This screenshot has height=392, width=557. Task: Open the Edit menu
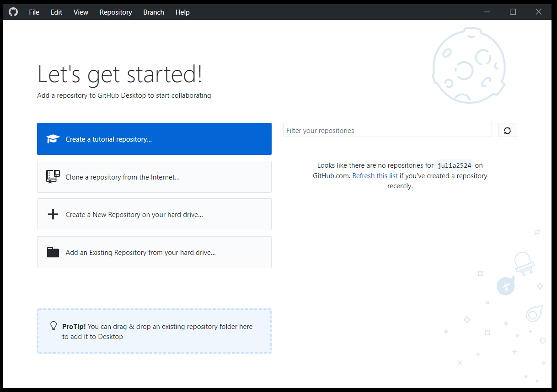pos(57,12)
